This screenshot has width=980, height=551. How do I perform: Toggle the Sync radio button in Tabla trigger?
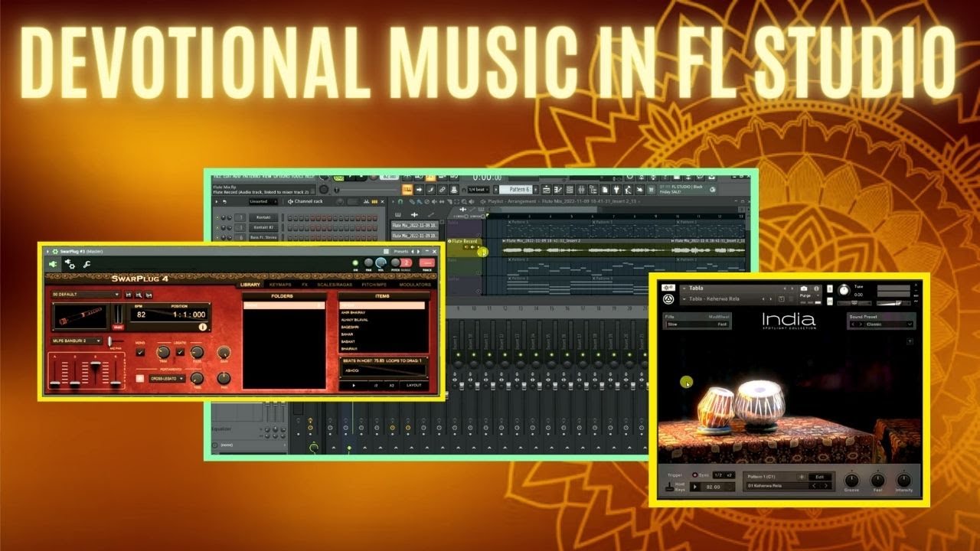coord(695,475)
